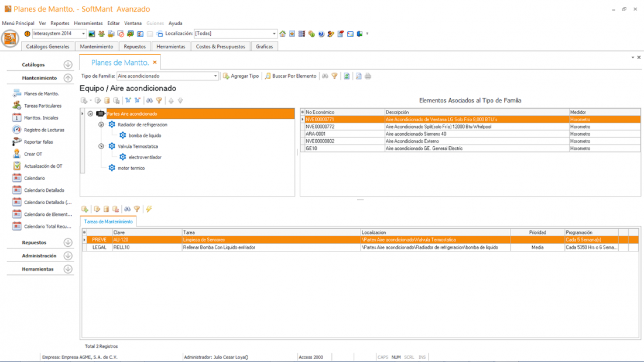Click the filter funnel icon above equipment tree
The image size is (644, 362).
[159, 101]
